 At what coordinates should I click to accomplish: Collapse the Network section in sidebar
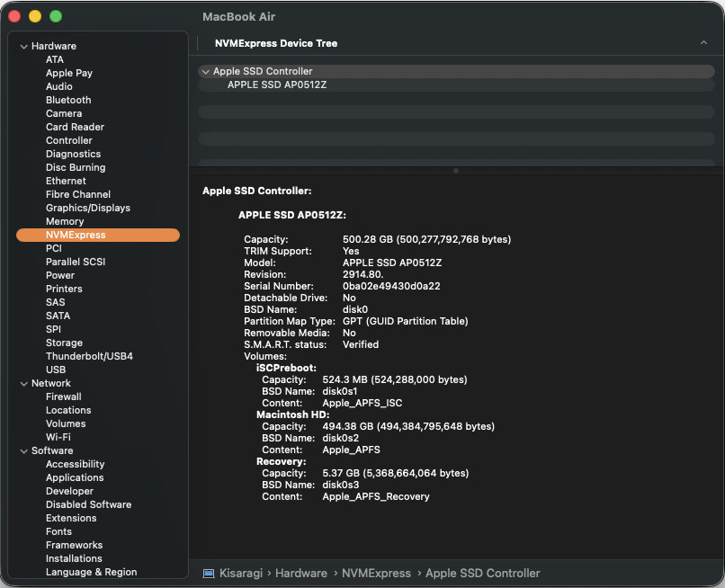24,383
